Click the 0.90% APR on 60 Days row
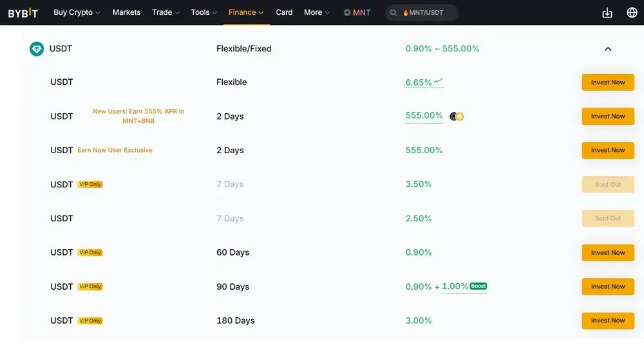Viewport: 644px width, 345px height. (419, 252)
